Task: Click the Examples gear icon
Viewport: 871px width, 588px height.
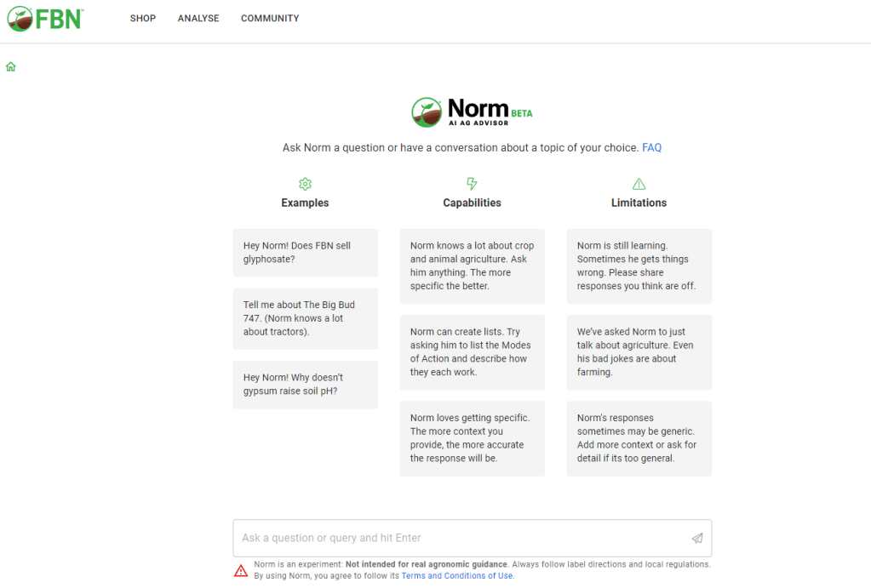Action: point(305,184)
